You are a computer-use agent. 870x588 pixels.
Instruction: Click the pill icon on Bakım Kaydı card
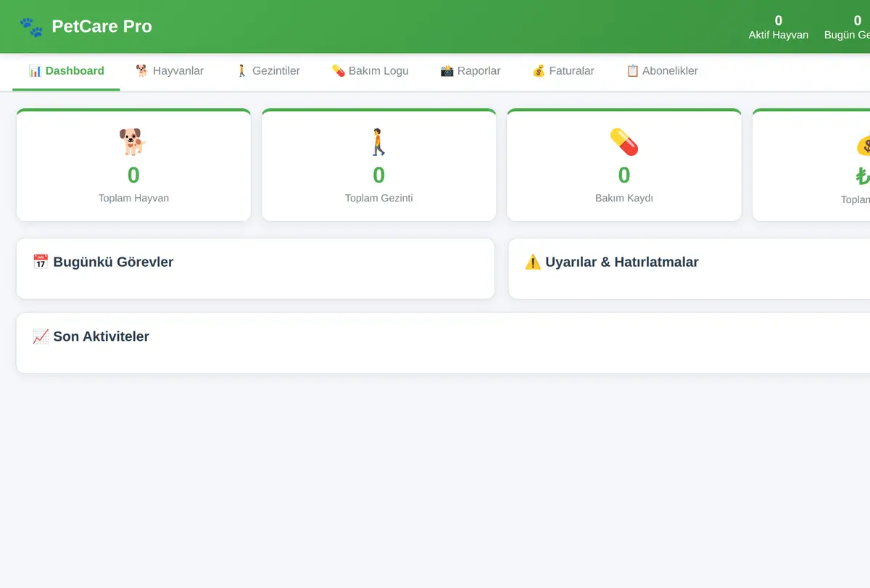(624, 142)
